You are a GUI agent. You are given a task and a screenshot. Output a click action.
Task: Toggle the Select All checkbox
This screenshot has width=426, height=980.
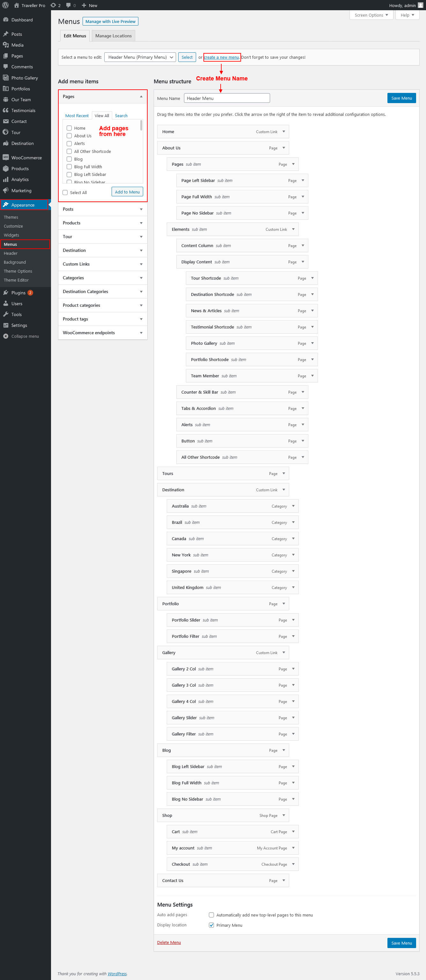click(65, 192)
